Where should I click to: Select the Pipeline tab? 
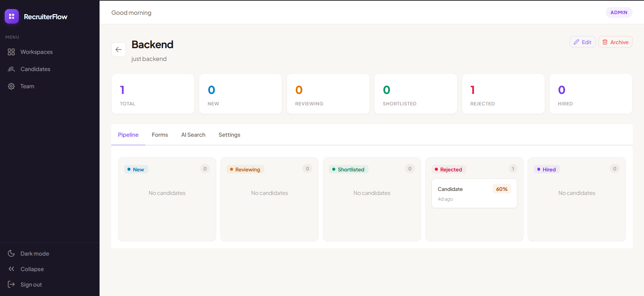(128, 135)
